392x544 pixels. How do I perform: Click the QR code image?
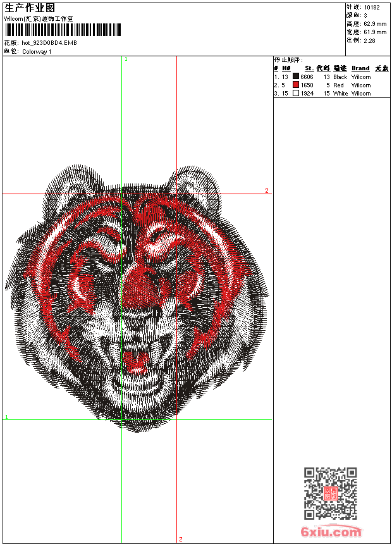pyautogui.click(x=330, y=493)
